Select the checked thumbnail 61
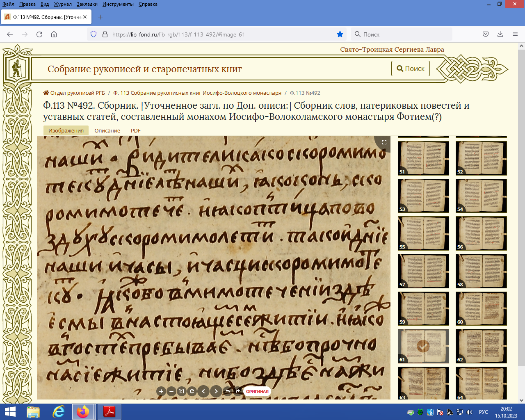The height and width of the screenshot is (420, 525). pyautogui.click(x=423, y=346)
